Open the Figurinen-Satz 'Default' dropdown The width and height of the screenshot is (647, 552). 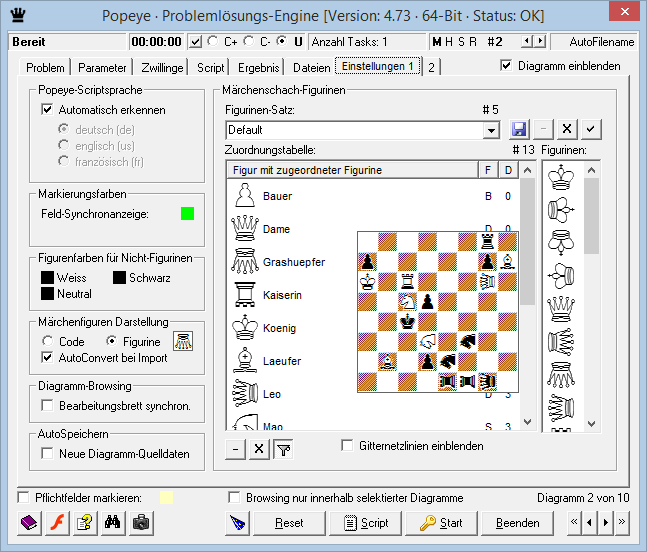pyautogui.click(x=491, y=130)
